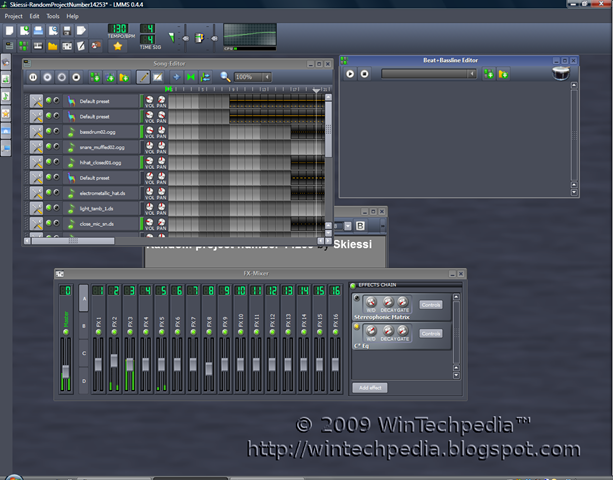Open track actions for electrometallic_hat.ds
This screenshot has width=613, height=480.
pyautogui.click(x=36, y=193)
